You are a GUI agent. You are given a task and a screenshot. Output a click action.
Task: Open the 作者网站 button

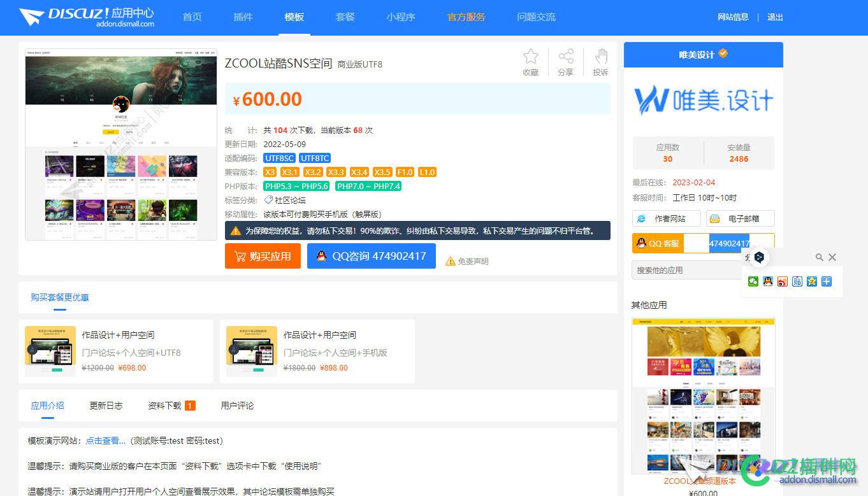click(x=667, y=218)
